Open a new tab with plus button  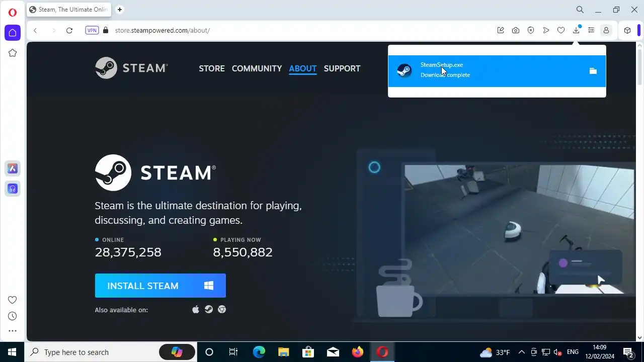(x=120, y=9)
